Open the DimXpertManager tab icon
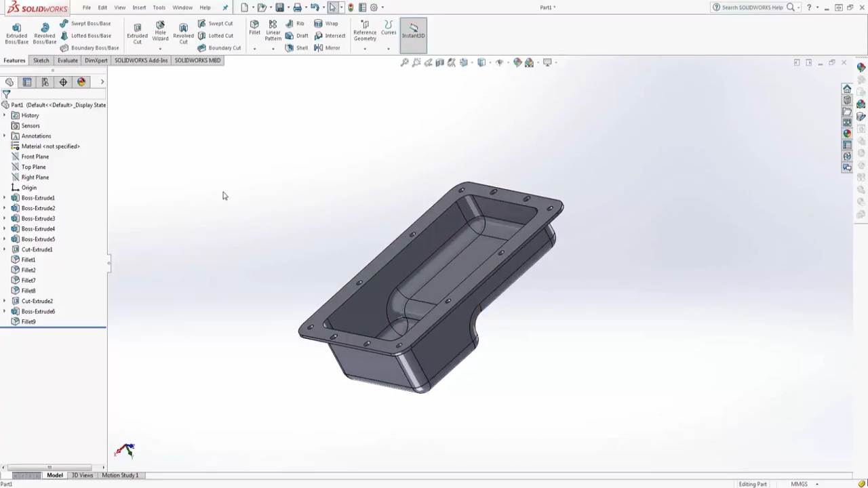The image size is (868, 488). pos(63,82)
